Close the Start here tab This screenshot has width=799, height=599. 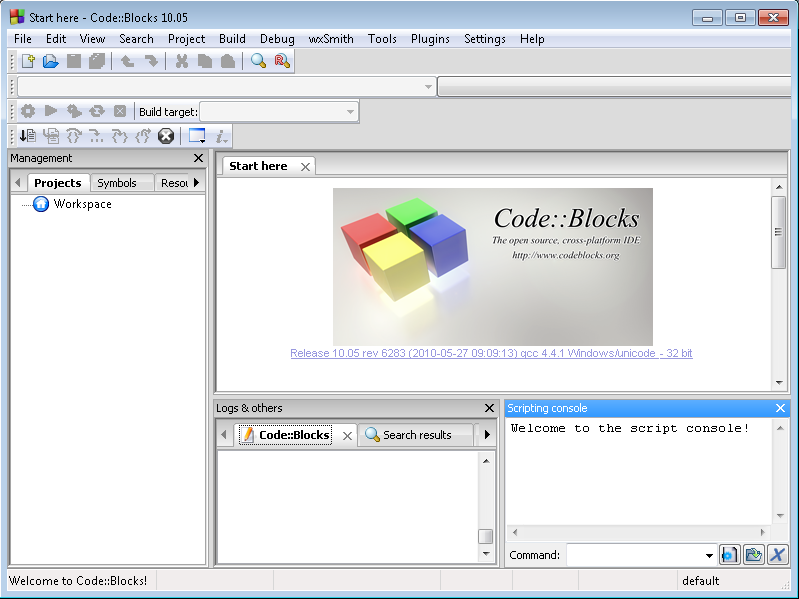[305, 167]
